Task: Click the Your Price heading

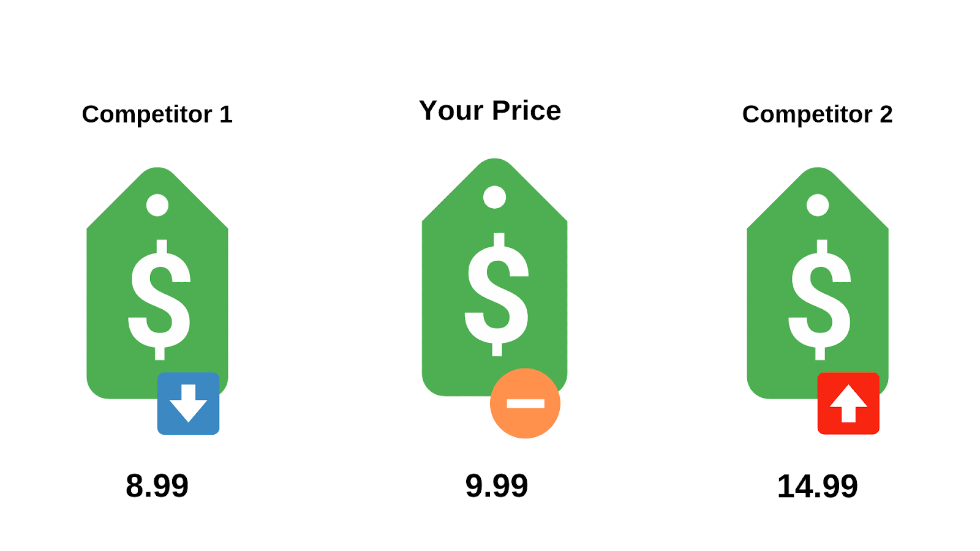Action: [490, 111]
